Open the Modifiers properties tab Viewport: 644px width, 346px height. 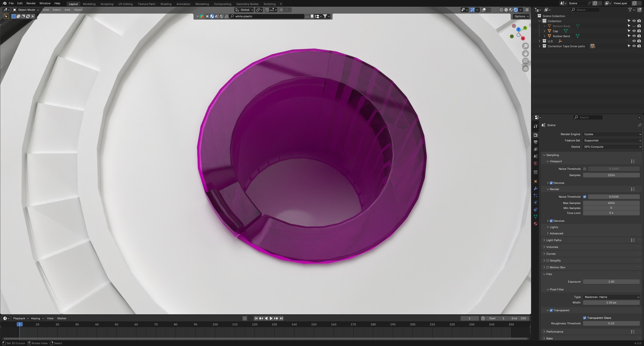point(536,188)
